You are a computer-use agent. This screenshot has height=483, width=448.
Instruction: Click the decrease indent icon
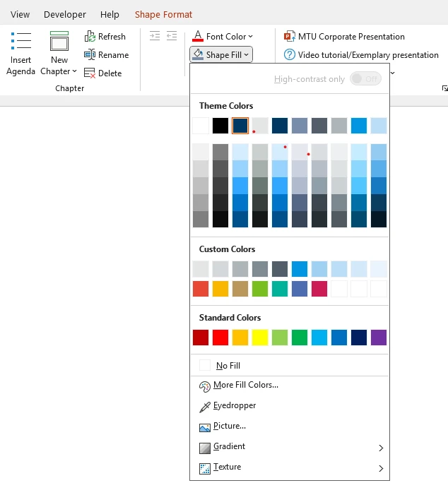coord(172,36)
